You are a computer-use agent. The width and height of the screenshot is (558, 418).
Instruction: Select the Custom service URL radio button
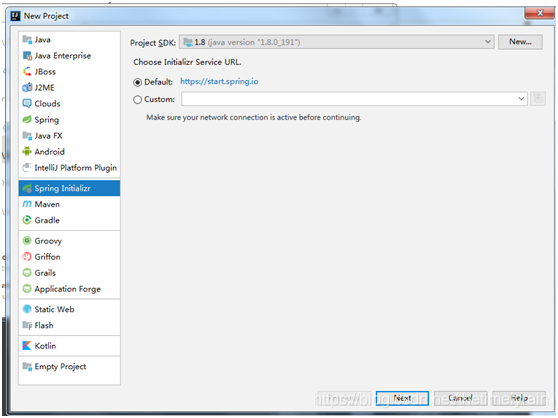click(x=137, y=99)
